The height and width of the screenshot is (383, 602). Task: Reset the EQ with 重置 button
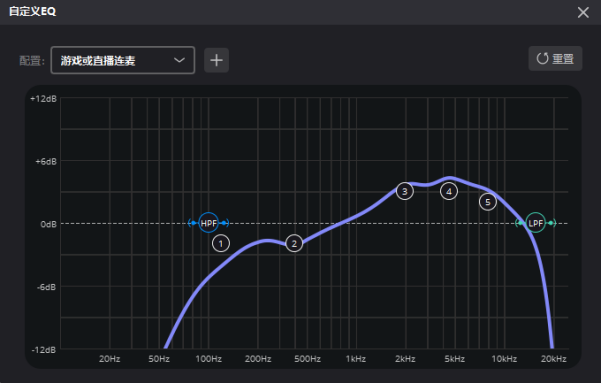(555, 59)
